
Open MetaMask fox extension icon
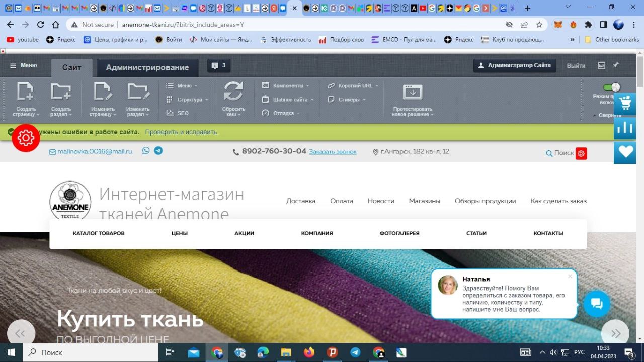click(558, 24)
